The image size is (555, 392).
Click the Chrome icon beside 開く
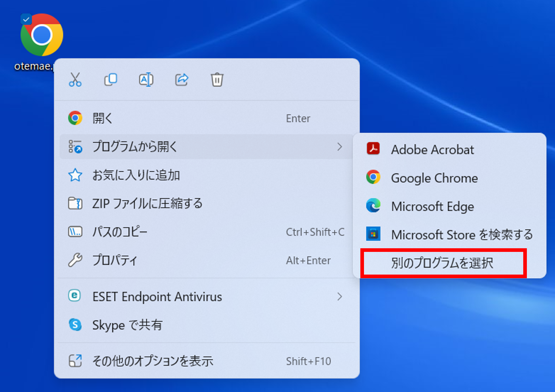coord(75,118)
